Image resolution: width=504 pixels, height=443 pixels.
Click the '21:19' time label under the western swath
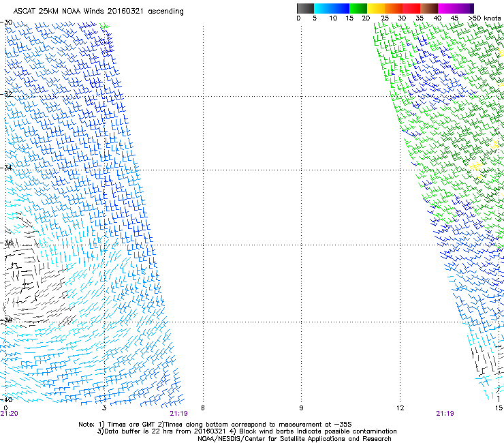[x=178, y=414]
